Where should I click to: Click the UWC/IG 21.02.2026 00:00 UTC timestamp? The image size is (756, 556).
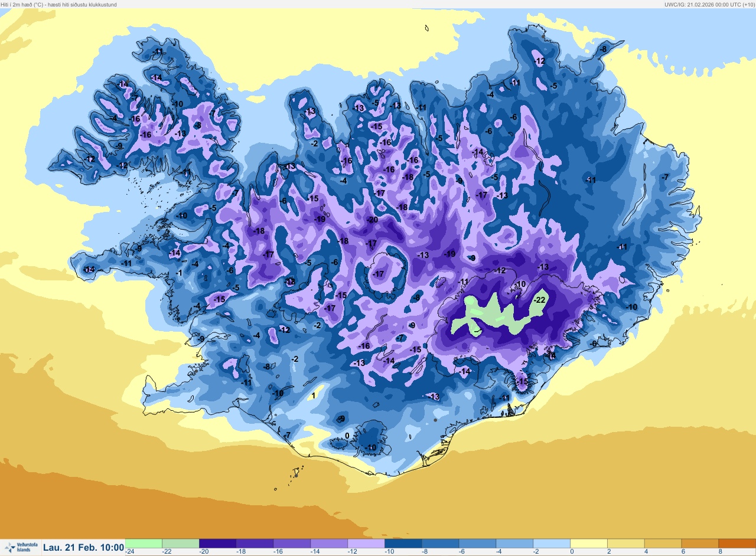tap(709, 4)
